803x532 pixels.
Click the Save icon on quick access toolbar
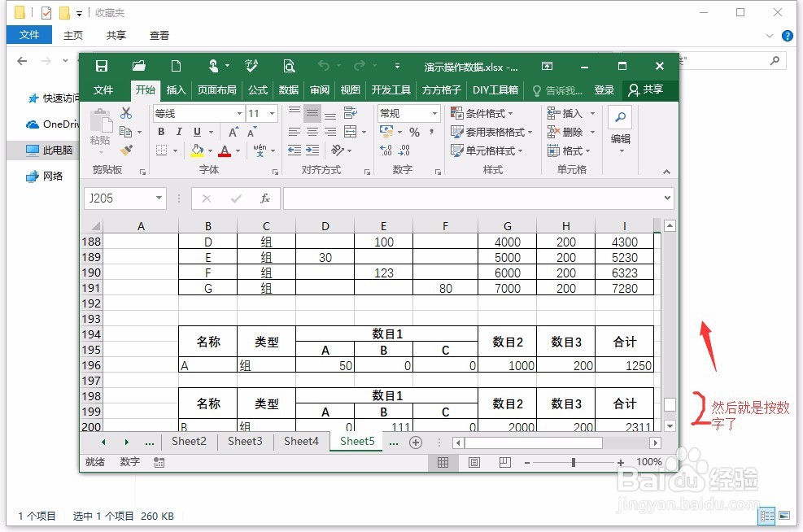(x=101, y=66)
